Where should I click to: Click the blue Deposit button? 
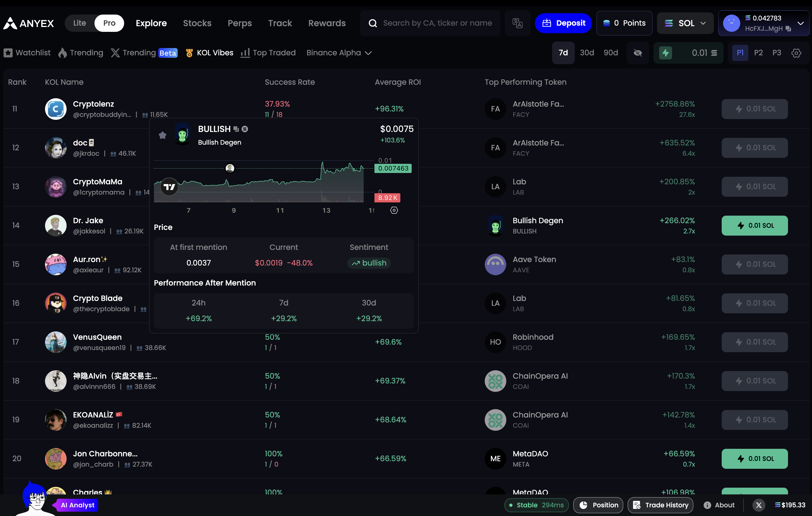pyautogui.click(x=563, y=23)
